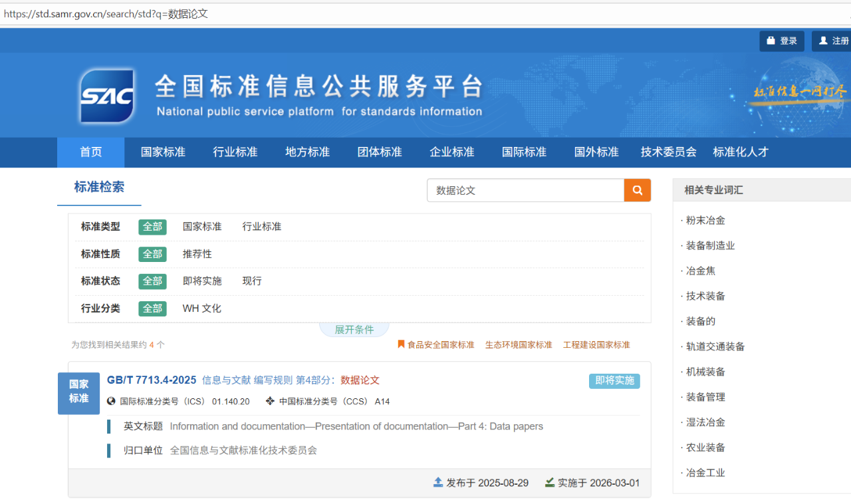Click the orange search magnifier button
This screenshot has height=504, width=851.
point(637,190)
